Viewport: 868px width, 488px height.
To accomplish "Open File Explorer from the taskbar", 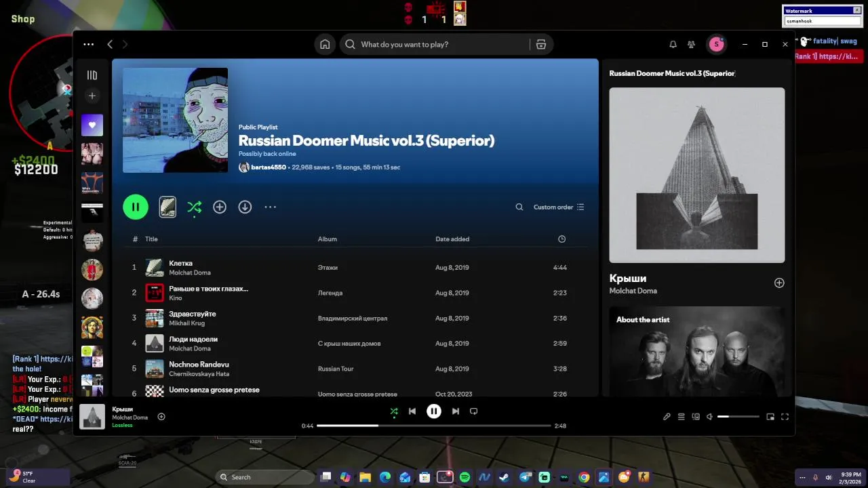I will click(365, 477).
